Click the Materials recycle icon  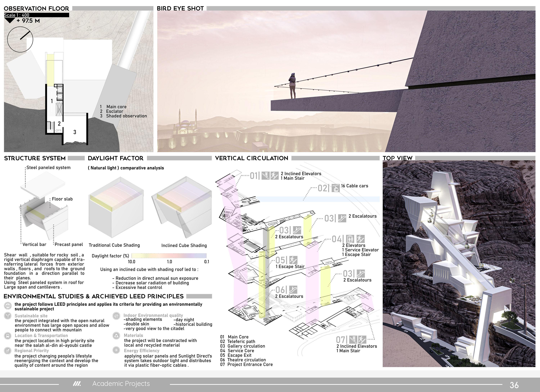coord(116,335)
